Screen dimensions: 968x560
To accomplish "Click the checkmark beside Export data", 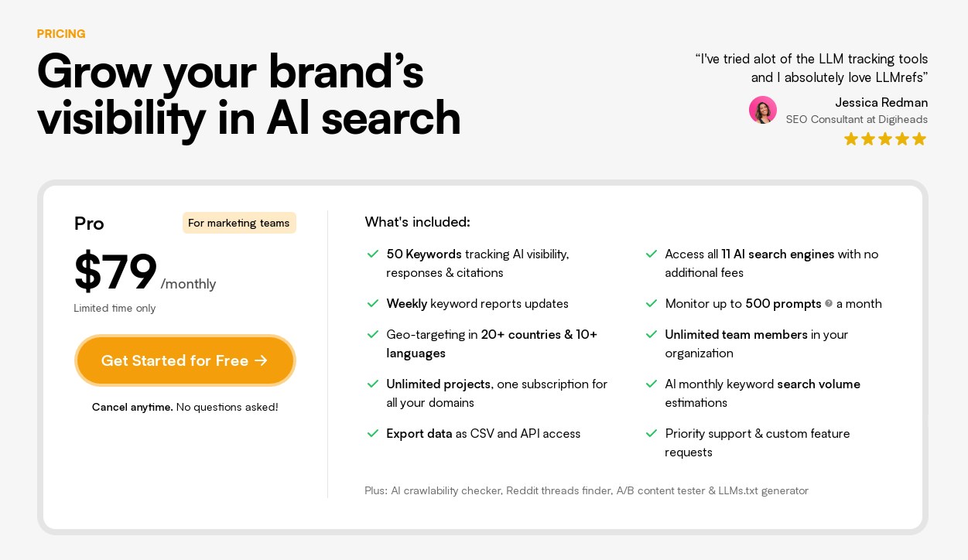I will [x=372, y=433].
